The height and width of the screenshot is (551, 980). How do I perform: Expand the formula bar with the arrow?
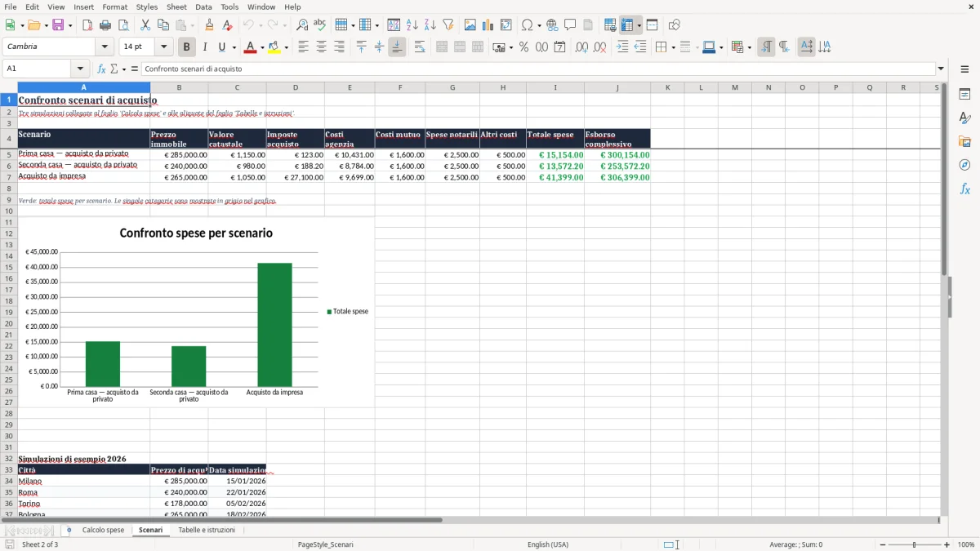coord(941,69)
